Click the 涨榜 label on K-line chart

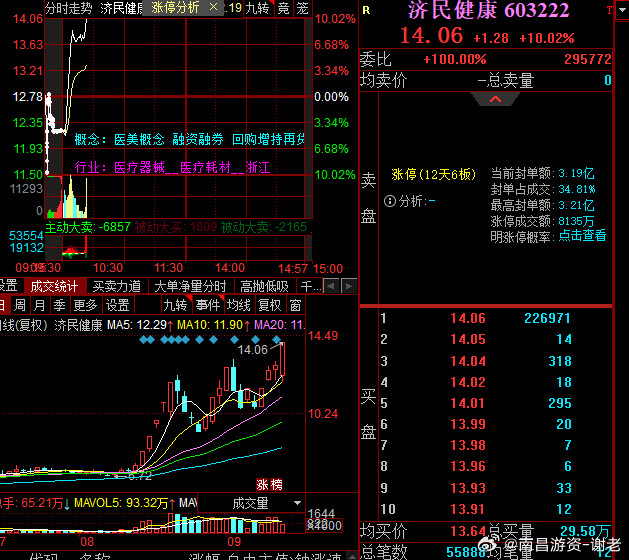270,485
